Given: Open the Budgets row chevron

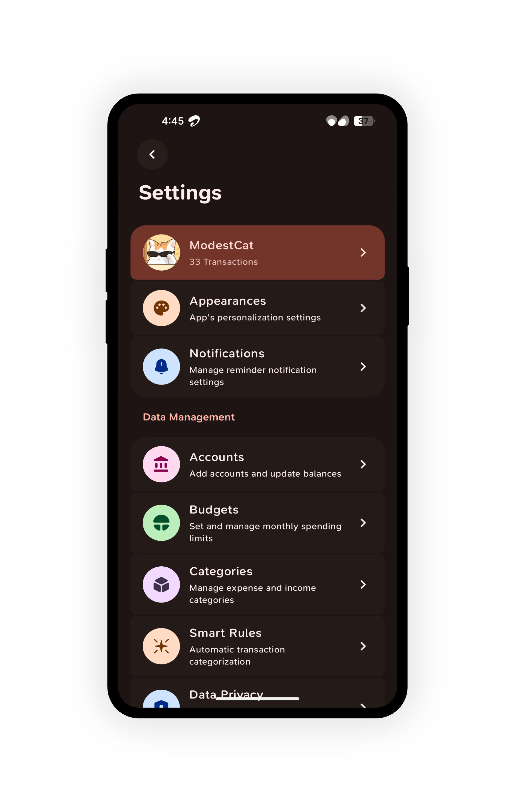Looking at the screenshot, I should tap(363, 523).
